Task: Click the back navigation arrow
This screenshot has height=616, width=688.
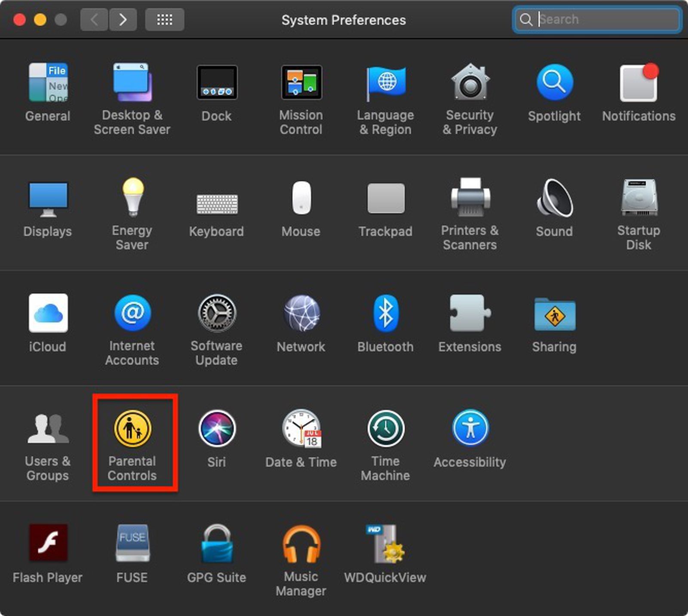Action: tap(94, 19)
